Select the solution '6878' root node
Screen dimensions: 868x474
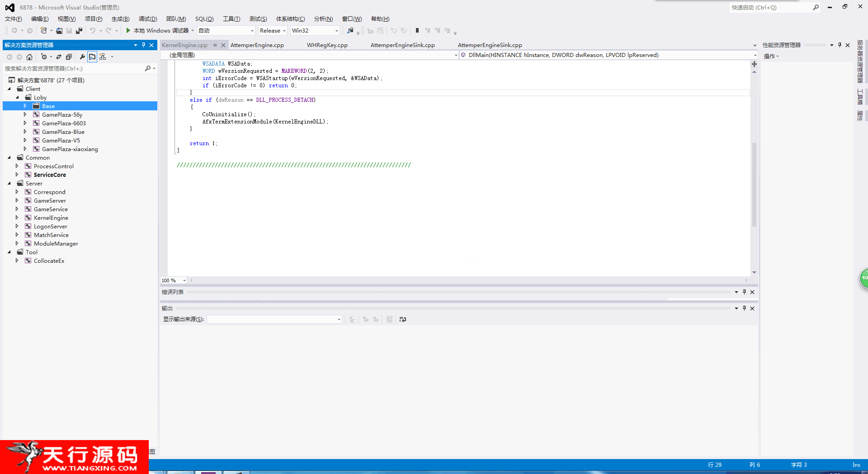(x=51, y=80)
